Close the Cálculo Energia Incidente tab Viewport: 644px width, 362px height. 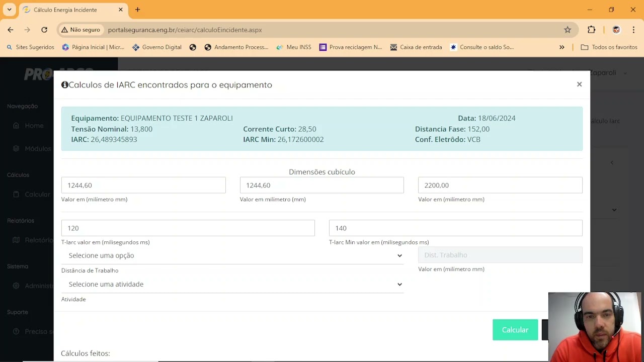[121, 10]
